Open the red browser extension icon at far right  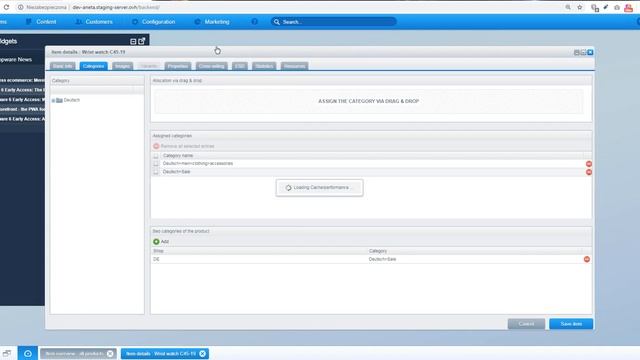pyautogui.click(x=628, y=7)
